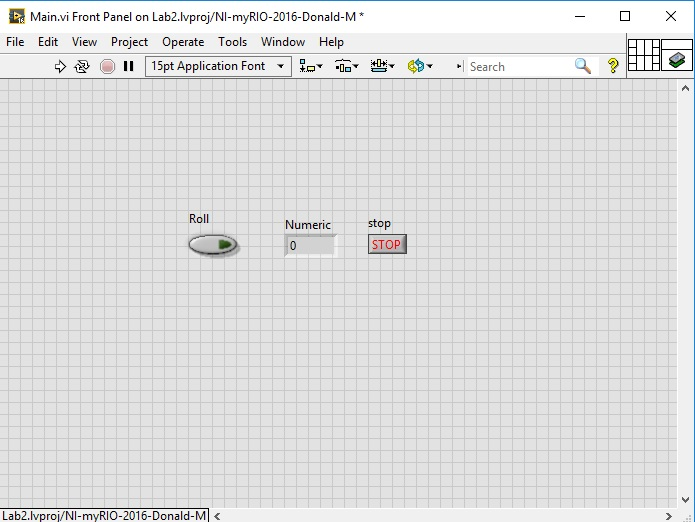Open the Align Objects dropdown
The width and height of the screenshot is (695, 522).
click(311, 66)
